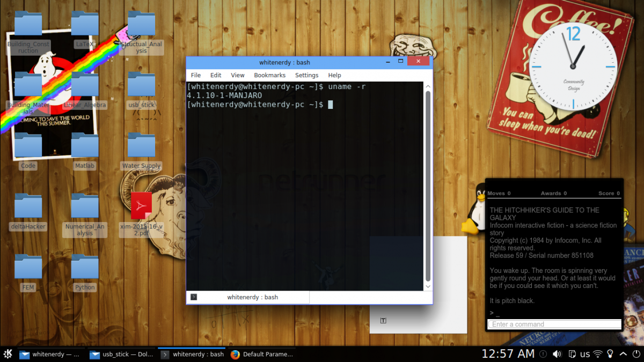Click the 'whitenerdy : bash' window title bar
Screen dimensions: 644x362
pos(284,62)
